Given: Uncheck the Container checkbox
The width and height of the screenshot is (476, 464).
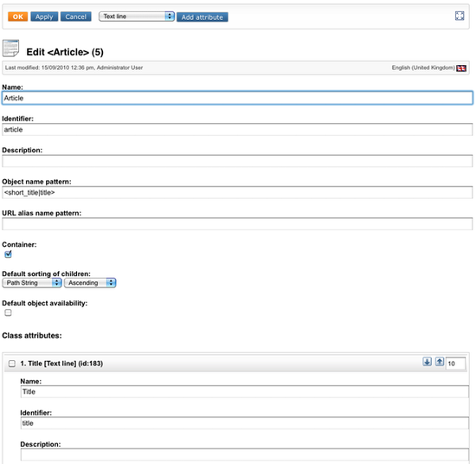Looking at the screenshot, I should (8, 255).
